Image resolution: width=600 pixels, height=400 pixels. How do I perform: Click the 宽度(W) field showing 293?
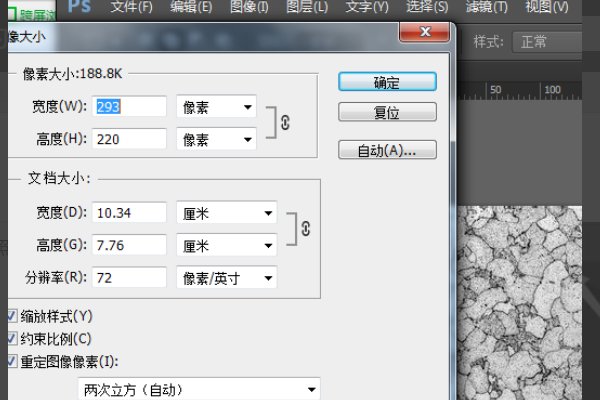pos(129,106)
